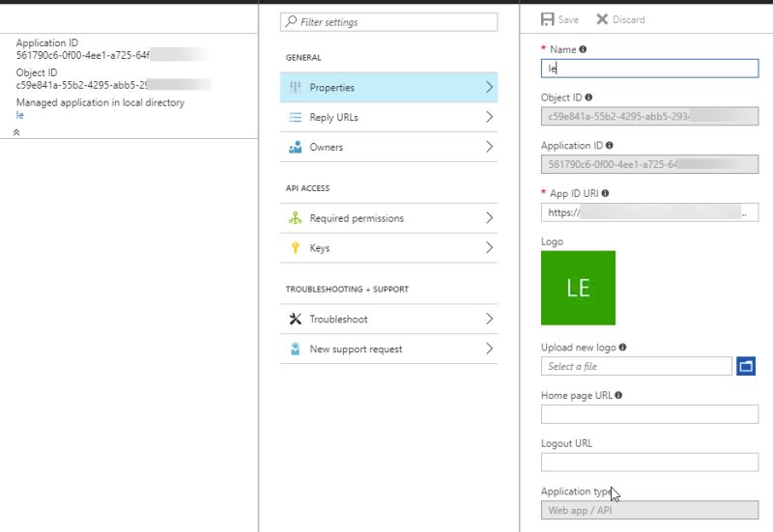This screenshot has height=532, width=773.
Task: Click the GENERAL section heading
Action: pyautogui.click(x=303, y=58)
